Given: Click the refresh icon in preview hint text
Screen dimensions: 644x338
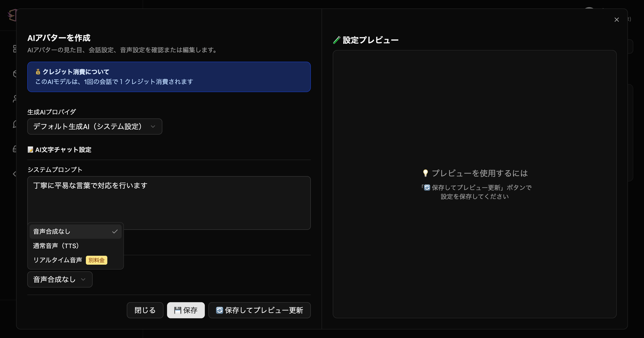Looking at the screenshot, I should click(427, 188).
